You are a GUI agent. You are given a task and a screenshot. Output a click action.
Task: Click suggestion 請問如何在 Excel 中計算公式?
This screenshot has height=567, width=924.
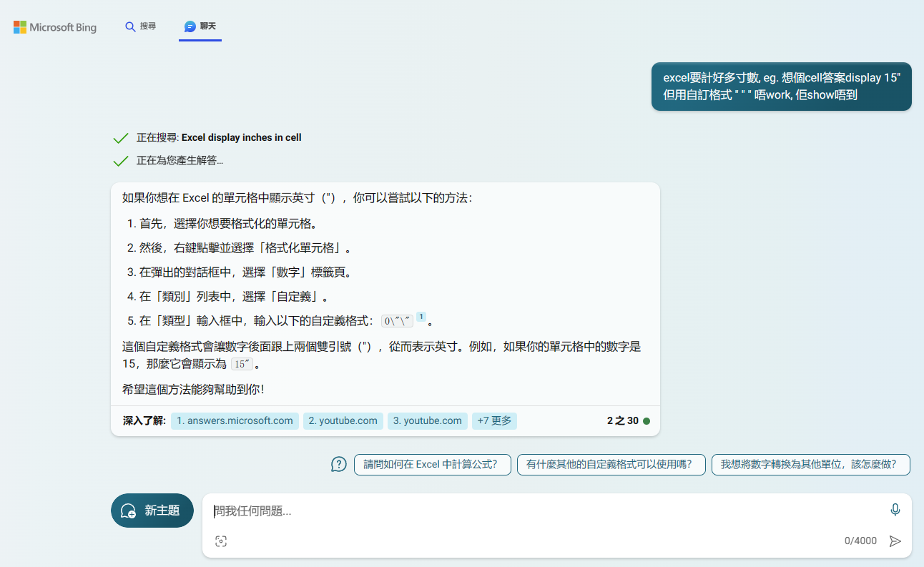click(x=433, y=465)
